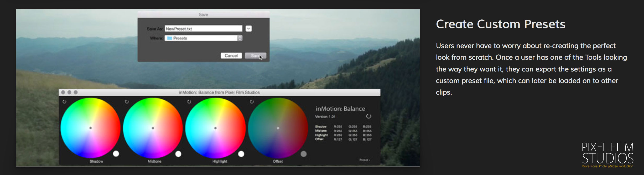The width and height of the screenshot is (644, 175).
Task: Click the Highlight color wheel center point
Action: (x=215, y=128)
